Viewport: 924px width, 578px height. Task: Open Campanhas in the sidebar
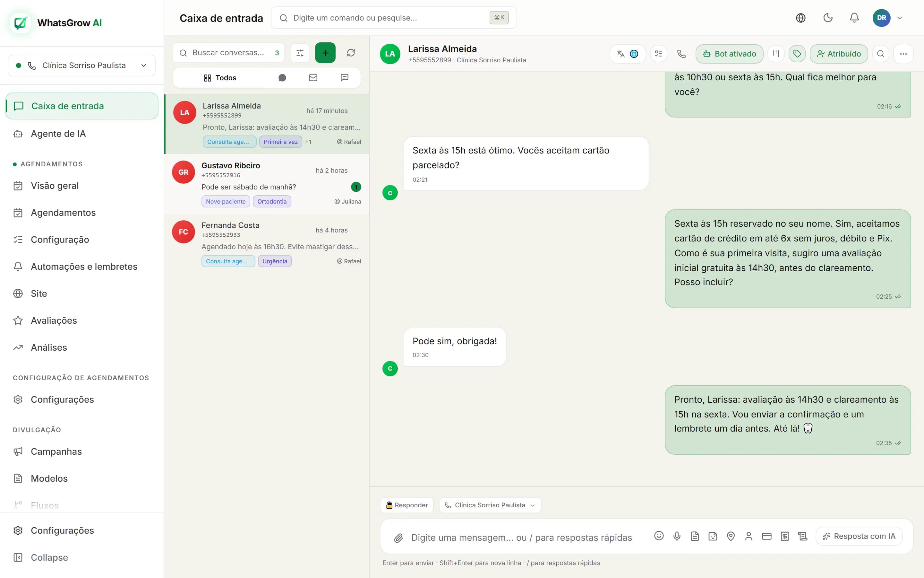[x=82, y=451]
